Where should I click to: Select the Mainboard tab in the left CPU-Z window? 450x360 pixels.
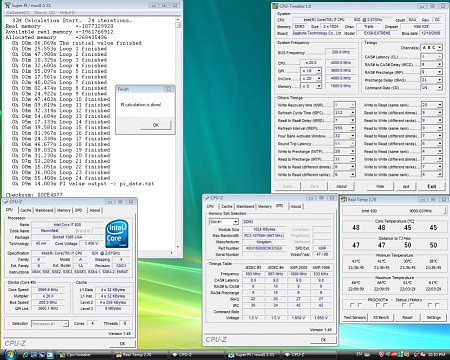coord(44,210)
